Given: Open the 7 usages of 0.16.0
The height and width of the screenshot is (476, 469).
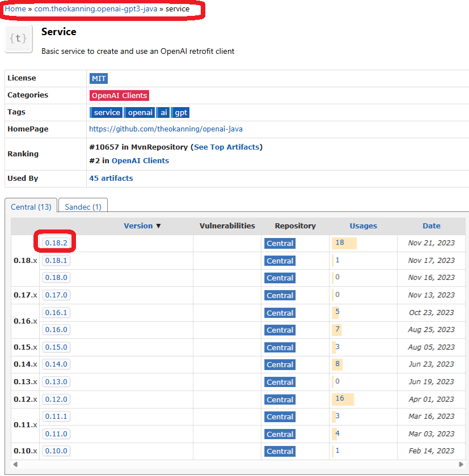Looking at the screenshot, I should [x=337, y=329].
